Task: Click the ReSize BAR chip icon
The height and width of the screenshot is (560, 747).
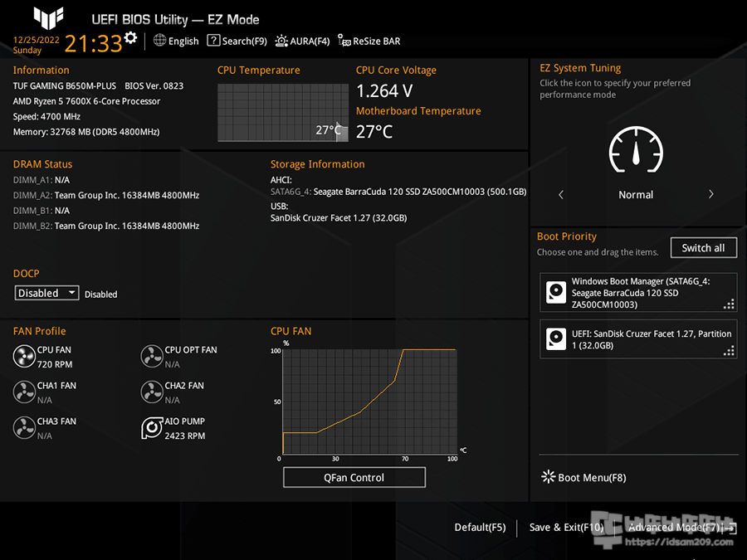Action: click(x=344, y=41)
